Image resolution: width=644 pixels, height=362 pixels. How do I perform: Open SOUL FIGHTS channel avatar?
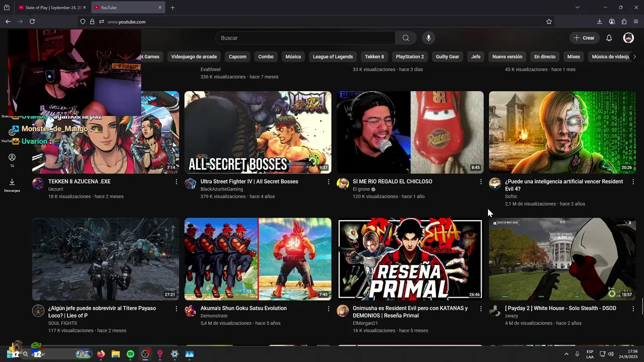pyautogui.click(x=38, y=310)
